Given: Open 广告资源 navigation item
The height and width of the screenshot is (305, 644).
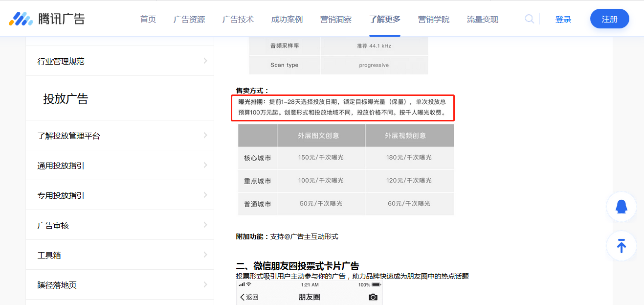Looking at the screenshot, I should pos(189,19).
